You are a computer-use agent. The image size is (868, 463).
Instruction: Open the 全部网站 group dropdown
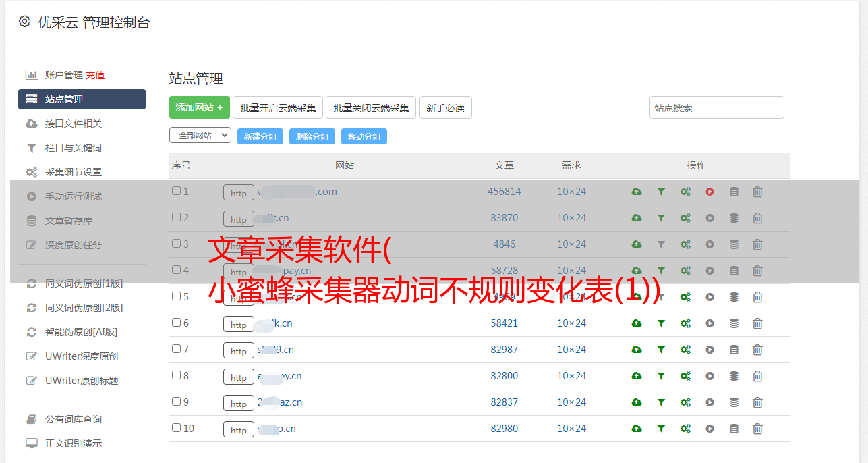tap(200, 136)
